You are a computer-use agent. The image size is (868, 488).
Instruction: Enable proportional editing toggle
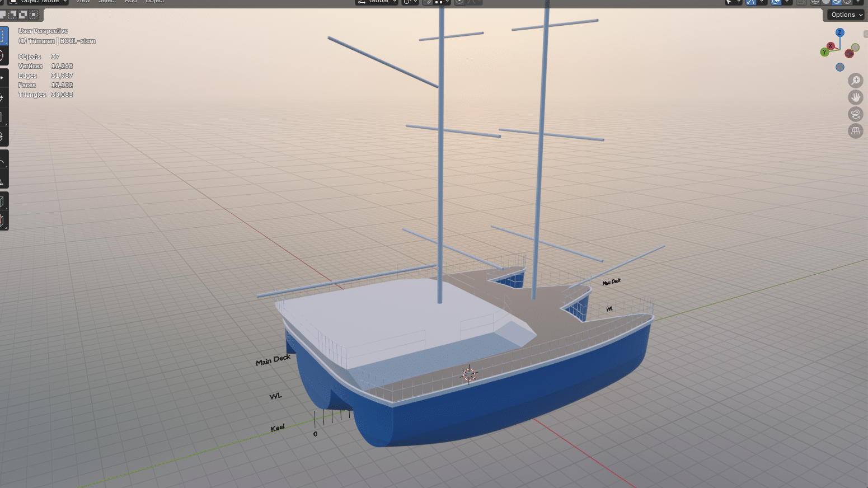(x=459, y=2)
